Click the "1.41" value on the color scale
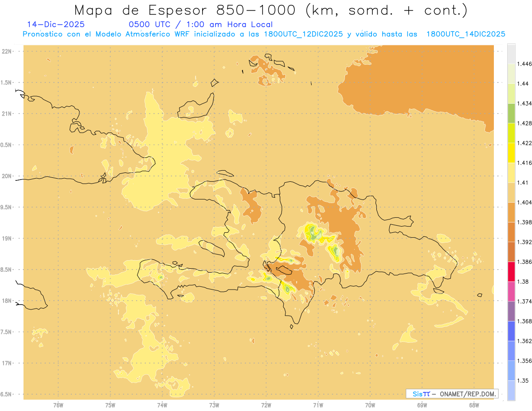 coord(523,183)
